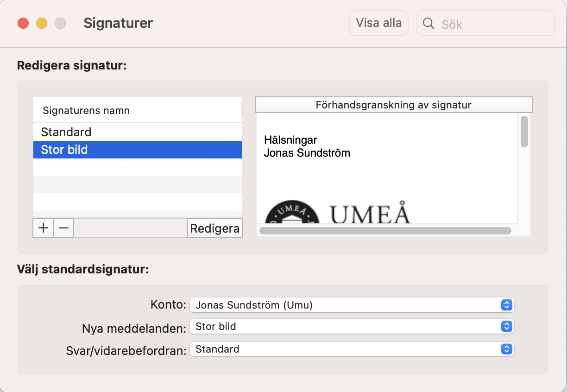
Task: Select the Standard signature in list
Action: tap(138, 132)
